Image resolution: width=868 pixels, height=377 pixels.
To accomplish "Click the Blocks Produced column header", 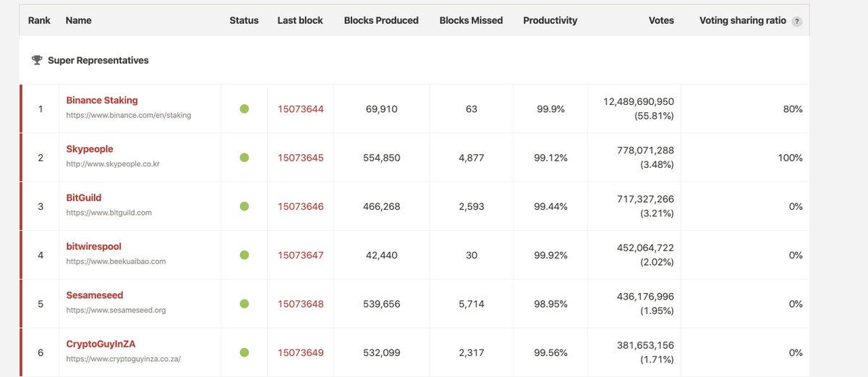I will [x=381, y=20].
